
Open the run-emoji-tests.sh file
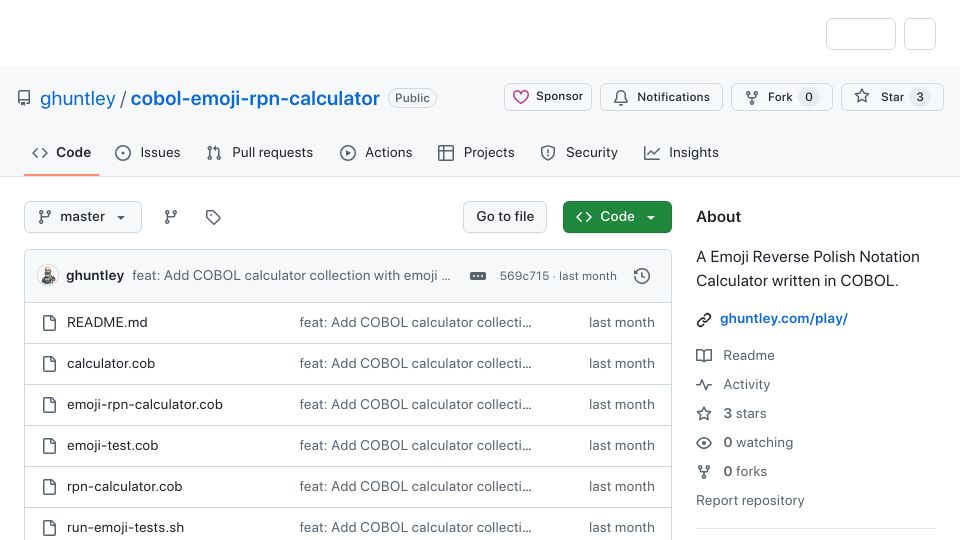[x=126, y=528]
